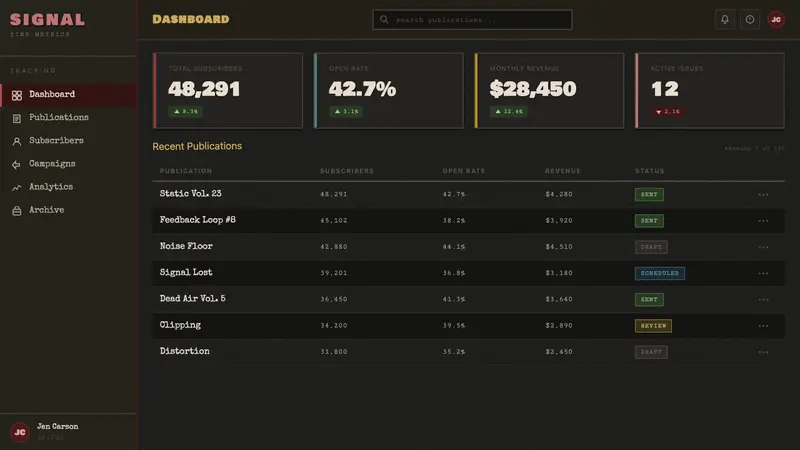800x450 pixels.
Task: Open Analytics section in sidebar
Action: [x=69, y=187]
